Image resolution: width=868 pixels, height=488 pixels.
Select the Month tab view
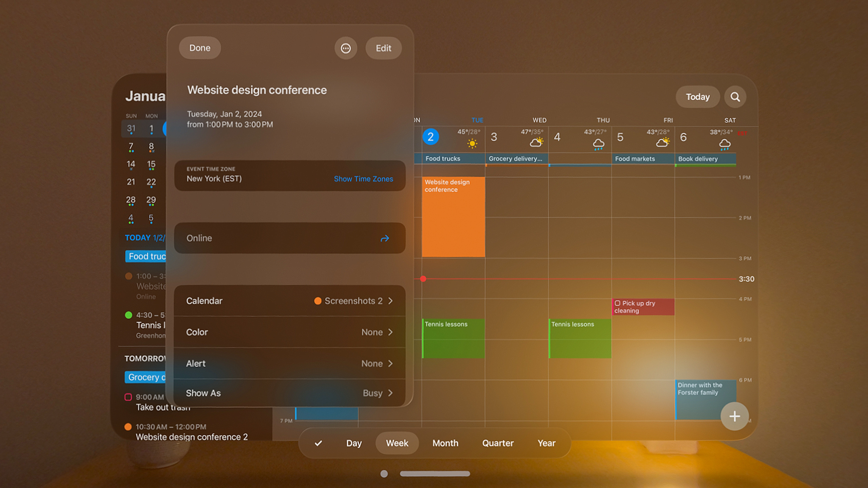445,443
